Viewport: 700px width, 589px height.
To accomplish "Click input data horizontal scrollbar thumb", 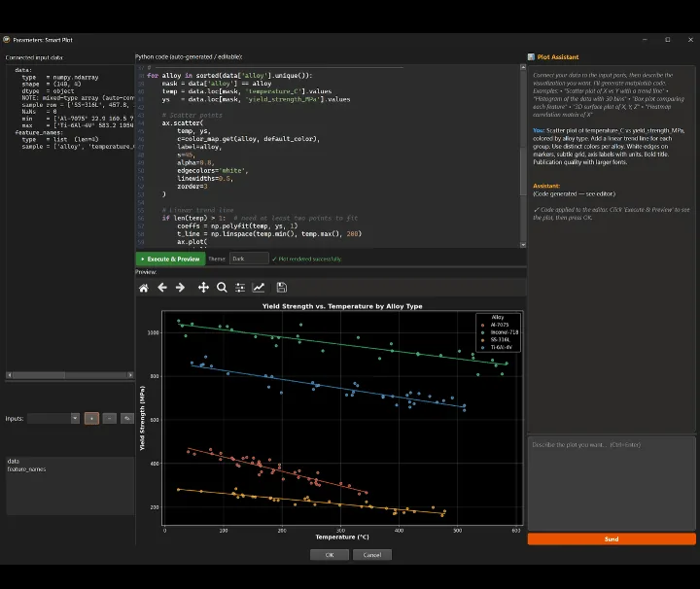I will click(x=38, y=375).
